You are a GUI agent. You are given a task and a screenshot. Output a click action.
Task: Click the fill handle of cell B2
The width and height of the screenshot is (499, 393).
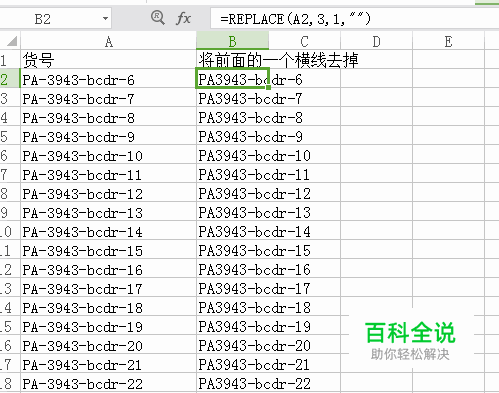click(268, 87)
